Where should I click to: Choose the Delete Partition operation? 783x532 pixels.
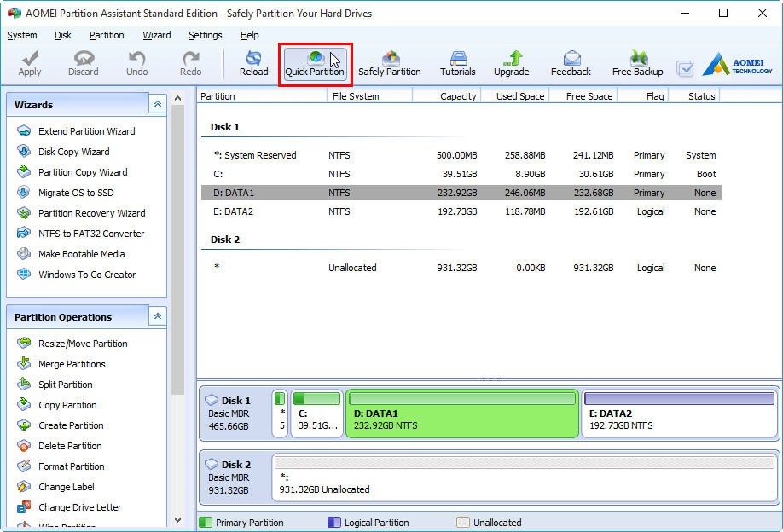click(x=70, y=446)
